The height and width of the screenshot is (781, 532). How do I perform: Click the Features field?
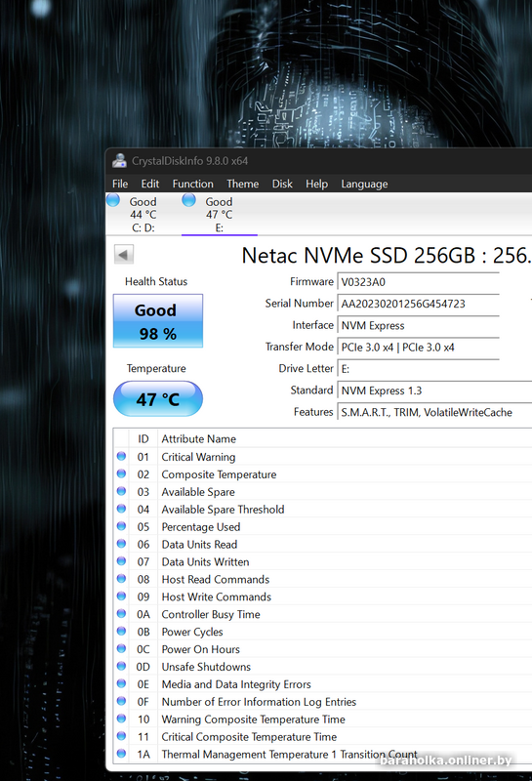pyautogui.click(x=434, y=412)
